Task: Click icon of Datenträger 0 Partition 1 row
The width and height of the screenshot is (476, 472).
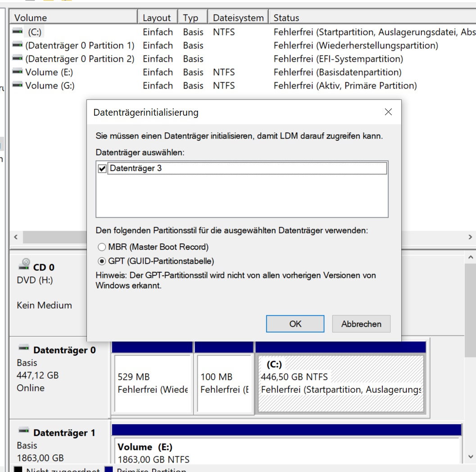Action: tap(18, 45)
